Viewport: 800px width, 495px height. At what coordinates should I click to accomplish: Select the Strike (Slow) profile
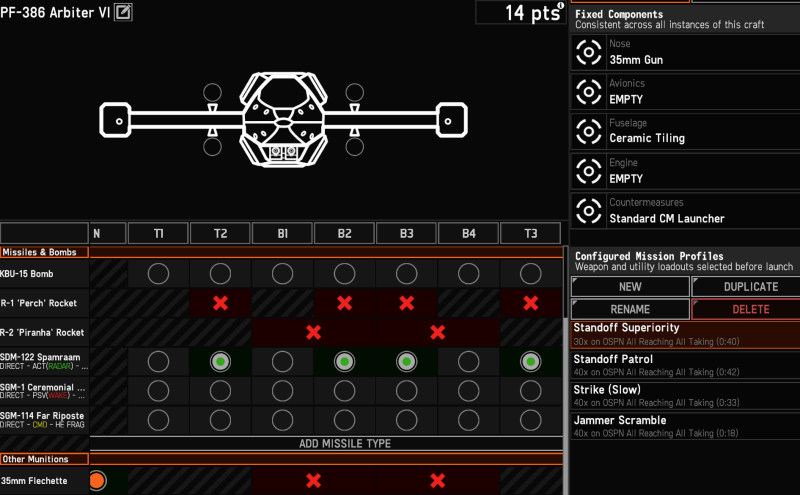(685, 395)
